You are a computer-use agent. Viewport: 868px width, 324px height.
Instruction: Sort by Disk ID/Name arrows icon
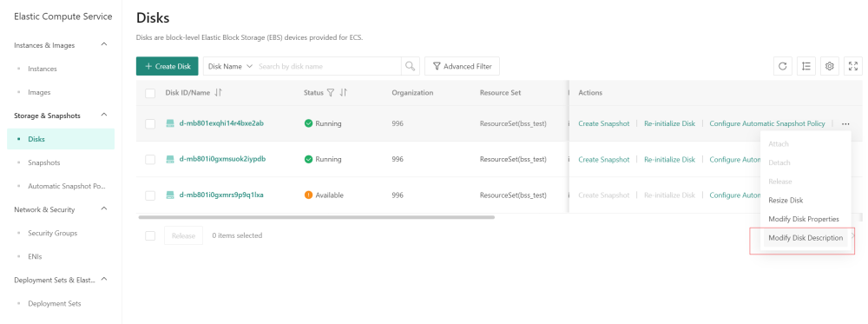tap(218, 92)
